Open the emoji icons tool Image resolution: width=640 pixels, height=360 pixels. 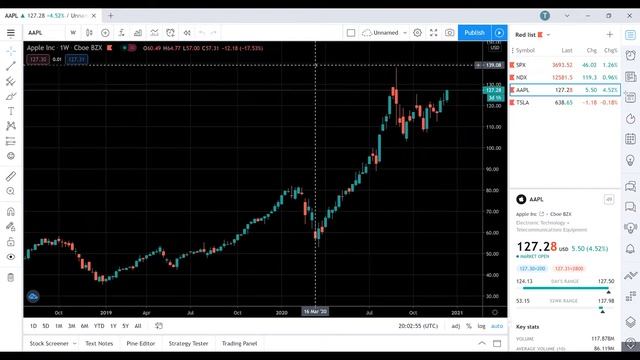point(11,156)
